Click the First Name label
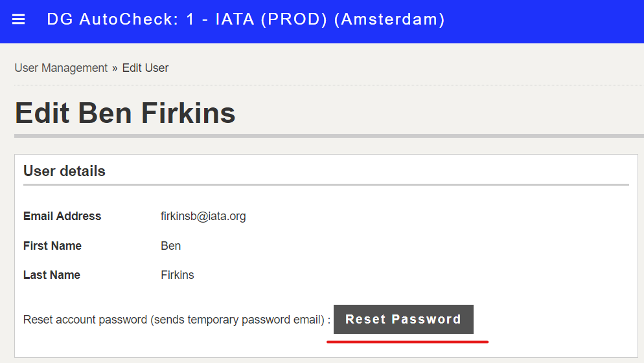This screenshot has width=644, height=363. [x=52, y=246]
